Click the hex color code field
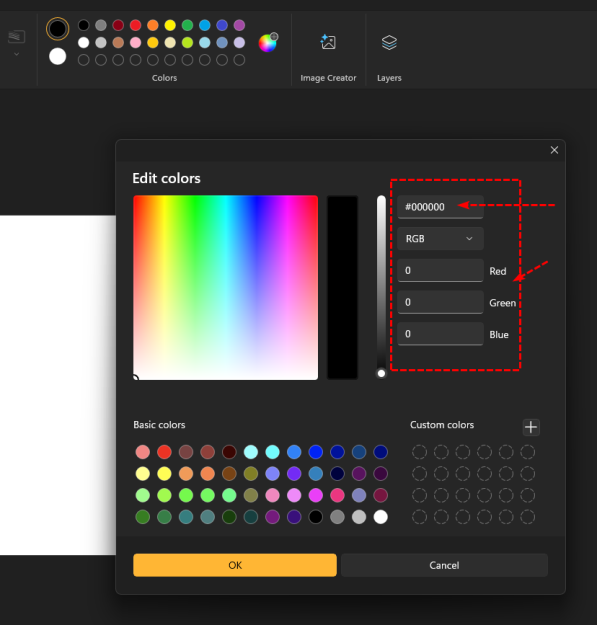The height and width of the screenshot is (625, 597). click(x=440, y=207)
